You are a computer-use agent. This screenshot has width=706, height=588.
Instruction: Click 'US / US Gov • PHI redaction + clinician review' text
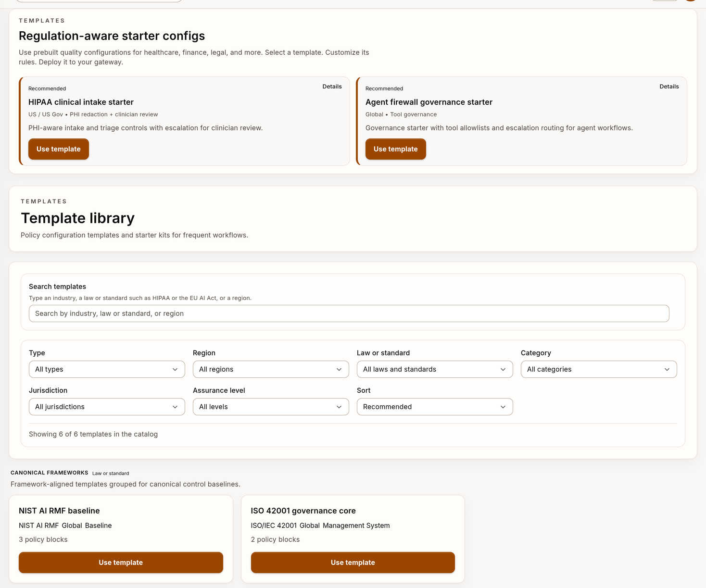point(93,114)
